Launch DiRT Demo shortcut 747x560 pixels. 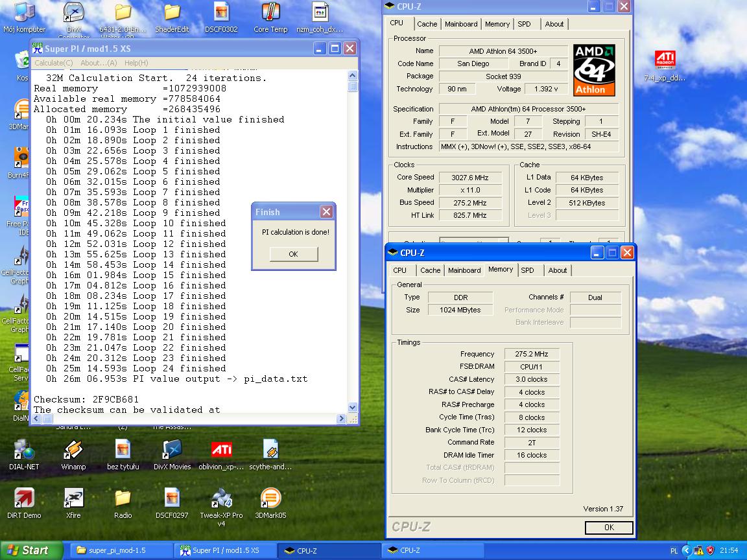click(24, 503)
